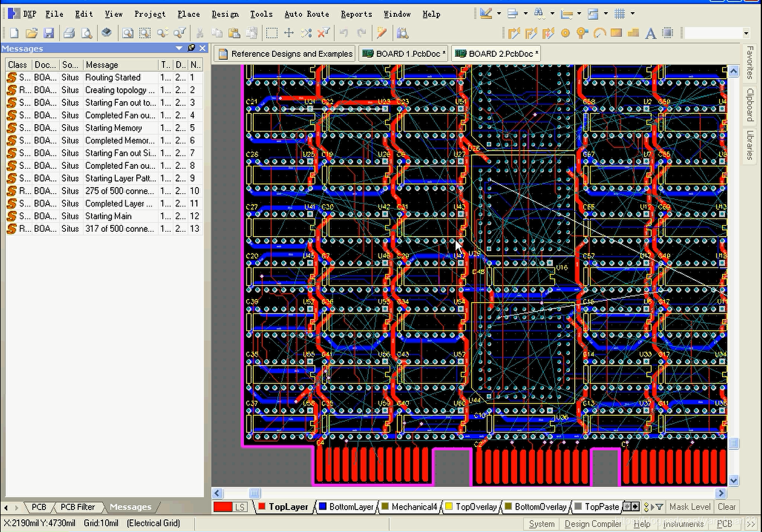Save the board with the floppy disk icon
Image resolution: width=762 pixels, height=532 pixels.
click(49, 33)
